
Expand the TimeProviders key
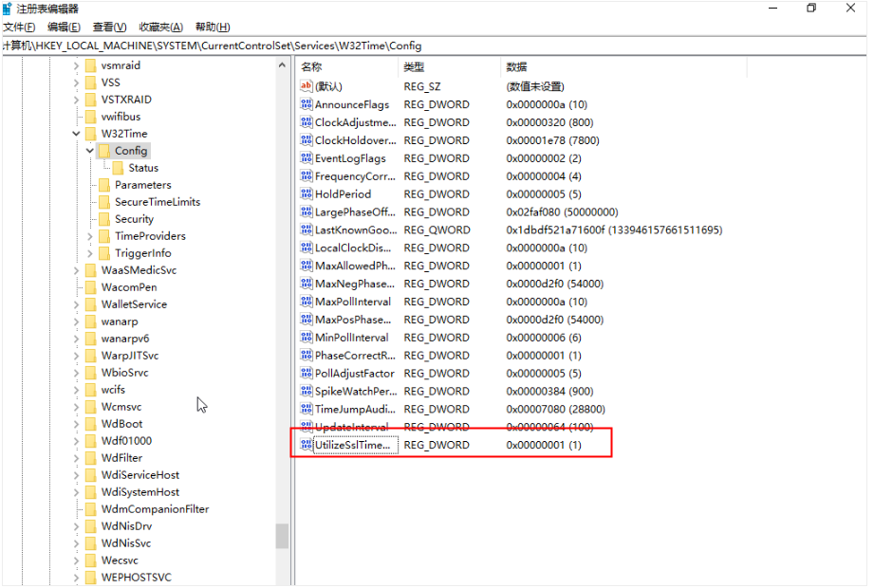(91, 236)
